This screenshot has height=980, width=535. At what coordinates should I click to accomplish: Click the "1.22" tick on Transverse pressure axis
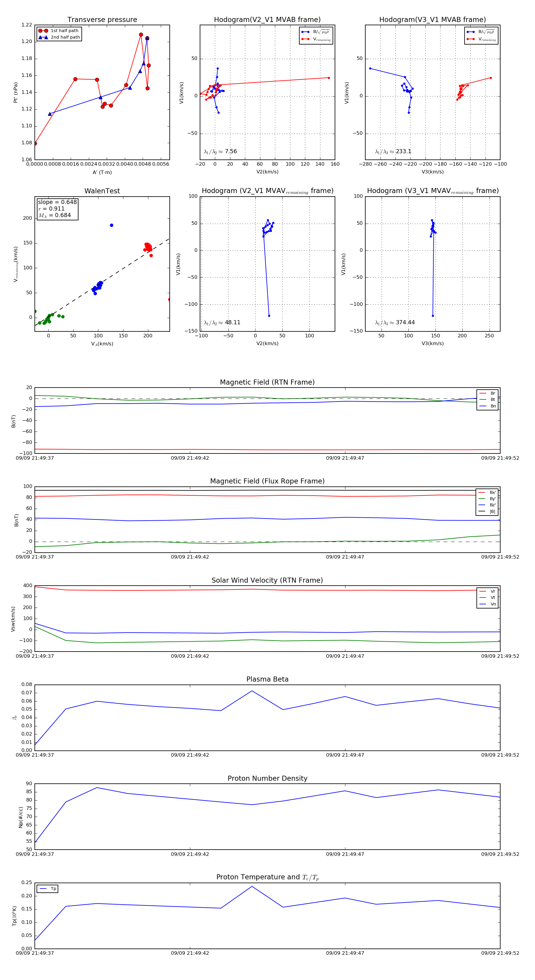[x=27, y=25]
